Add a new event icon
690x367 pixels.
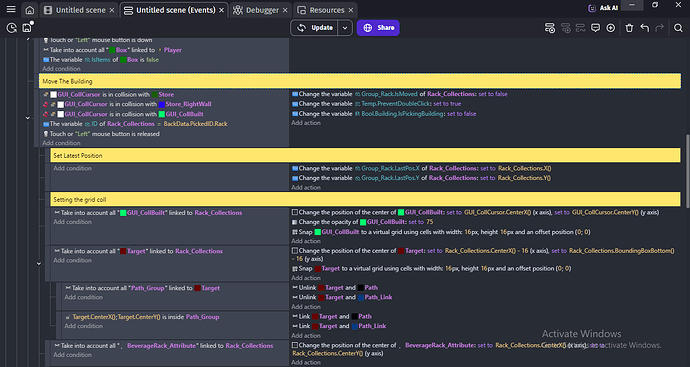point(550,28)
